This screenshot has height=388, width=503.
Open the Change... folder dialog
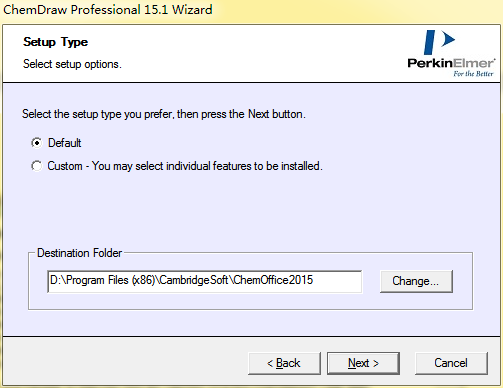(x=416, y=281)
